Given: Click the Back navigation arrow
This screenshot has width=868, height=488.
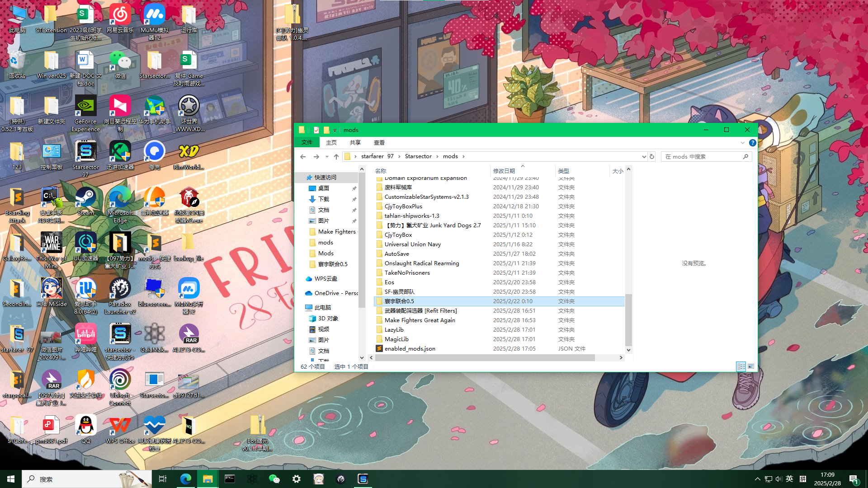Looking at the screenshot, I should [x=303, y=156].
